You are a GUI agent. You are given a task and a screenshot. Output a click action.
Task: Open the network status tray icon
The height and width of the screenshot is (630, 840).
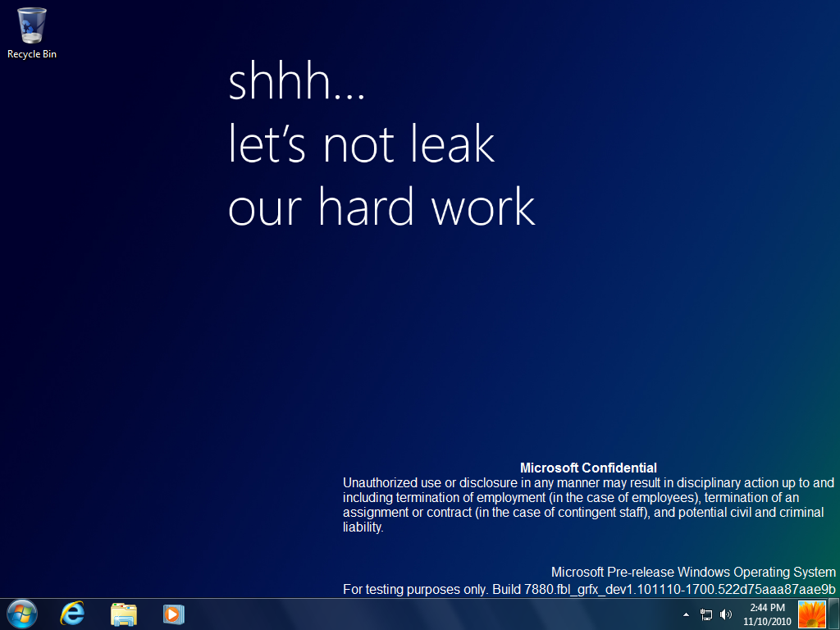706,614
